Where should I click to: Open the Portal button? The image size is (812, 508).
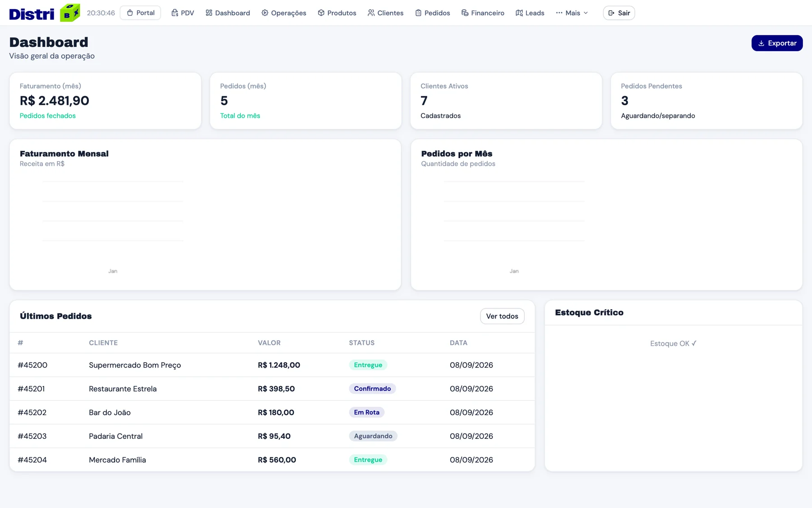tap(140, 13)
